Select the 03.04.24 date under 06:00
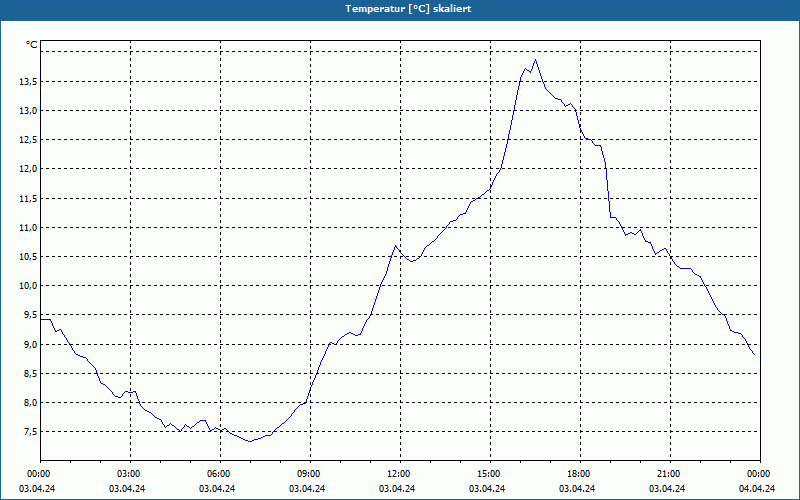The image size is (800, 500). [217, 489]
